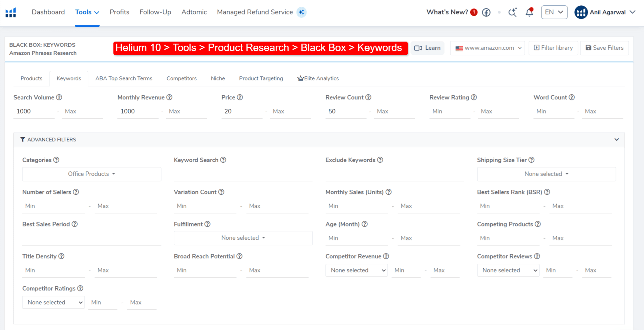
Task: Open the Shipping Size Tier dropdown
Action: coord(546,174)
